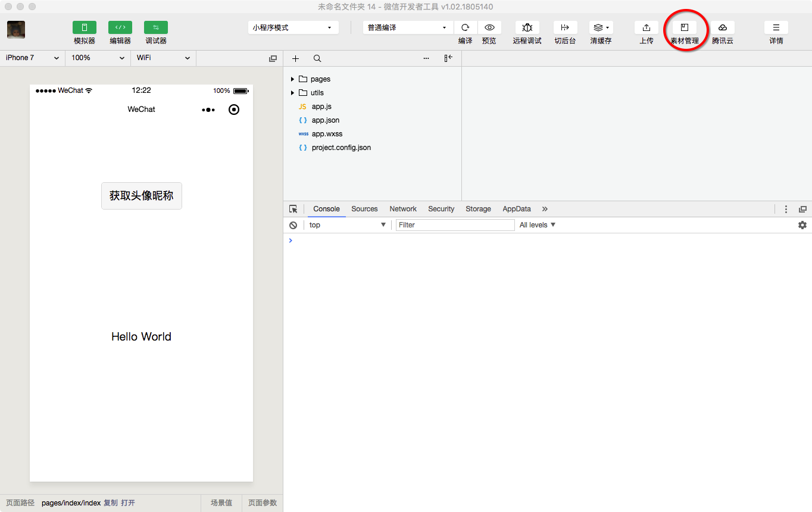Viewport: 812px width, 512px height.
Task: Open the All levels log dropdown
Action: (x=537, y=225)
